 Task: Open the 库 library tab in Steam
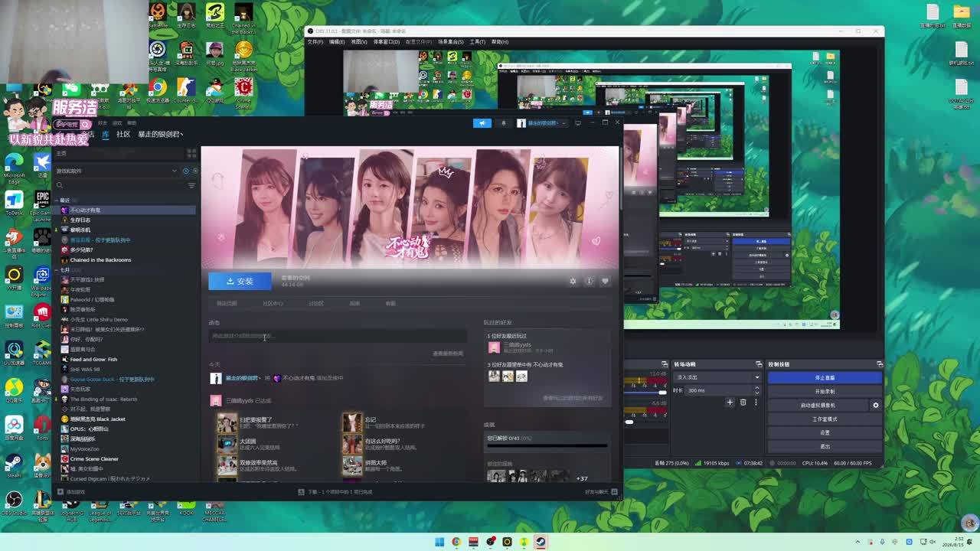[106, 135]
